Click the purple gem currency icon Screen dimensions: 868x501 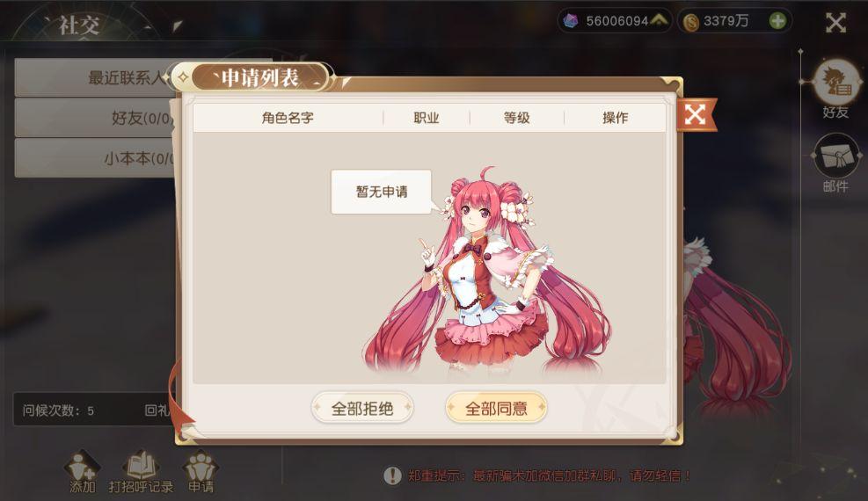[570, 21]
